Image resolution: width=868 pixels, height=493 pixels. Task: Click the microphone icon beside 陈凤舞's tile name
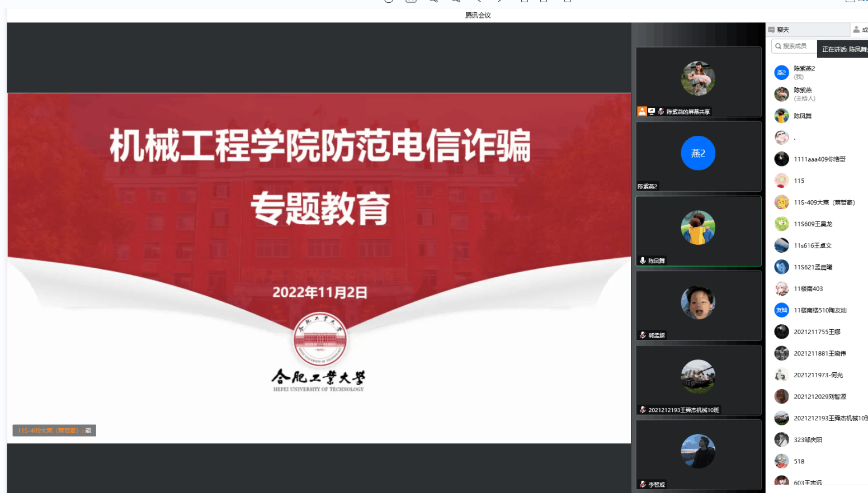tap(643, 260)
